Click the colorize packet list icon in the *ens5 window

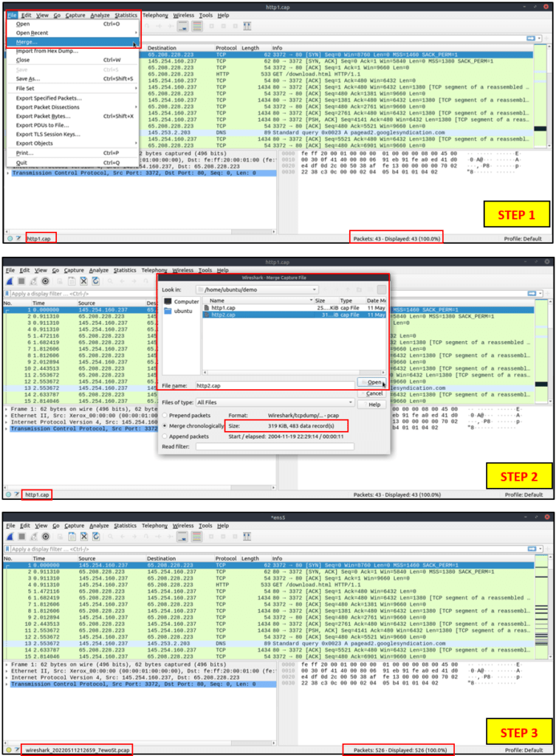(196, 536)
